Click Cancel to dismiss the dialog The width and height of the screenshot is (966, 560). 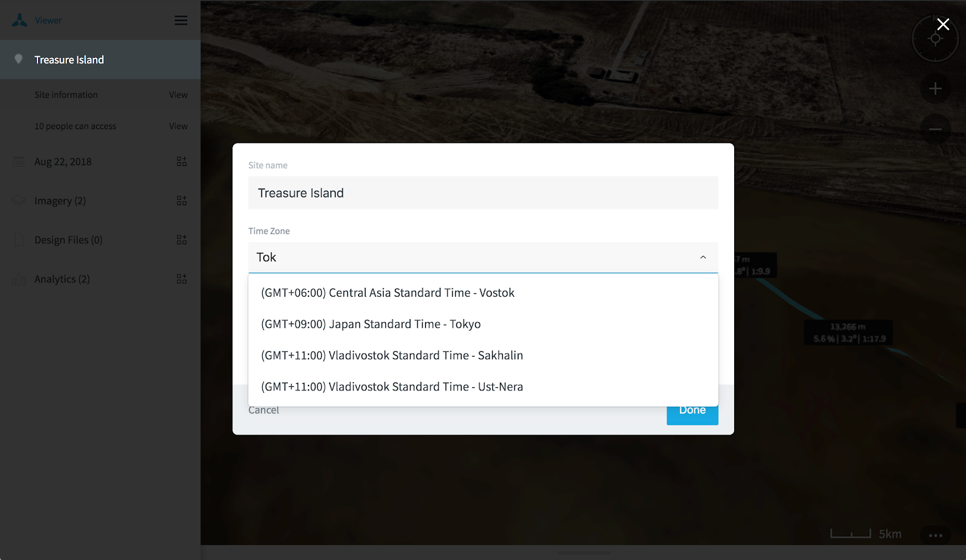263,410
